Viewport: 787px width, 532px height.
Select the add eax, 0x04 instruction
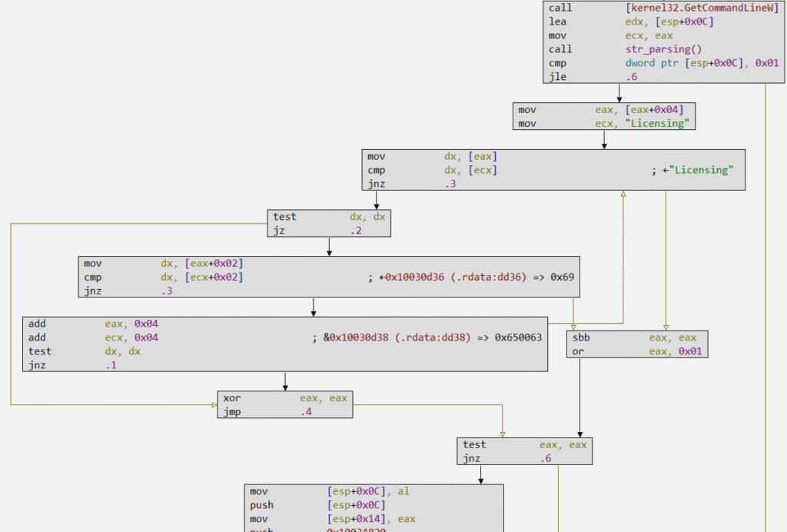coord(93,324)
